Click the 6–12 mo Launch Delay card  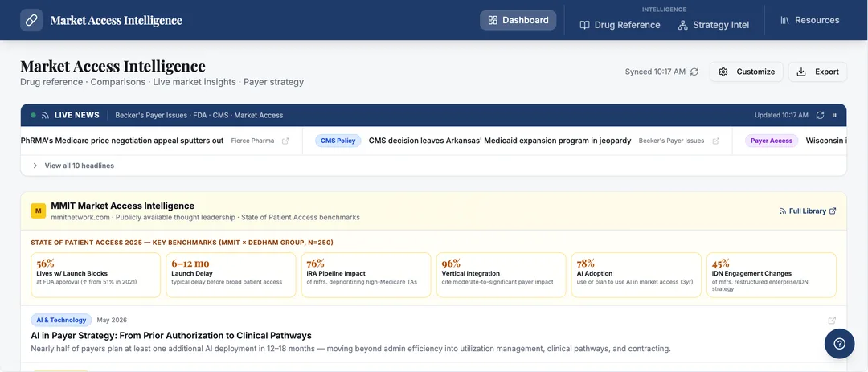click(231, 275)
